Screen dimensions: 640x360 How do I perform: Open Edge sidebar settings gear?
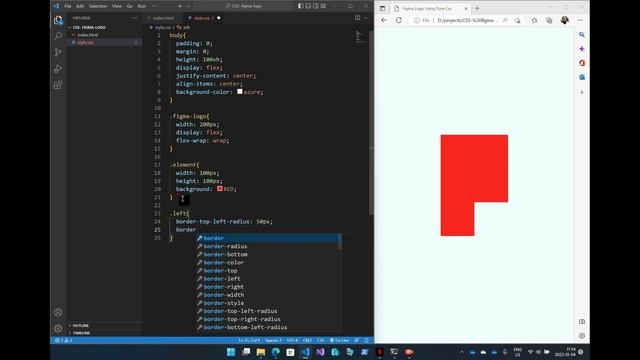[x=582, y=336]
